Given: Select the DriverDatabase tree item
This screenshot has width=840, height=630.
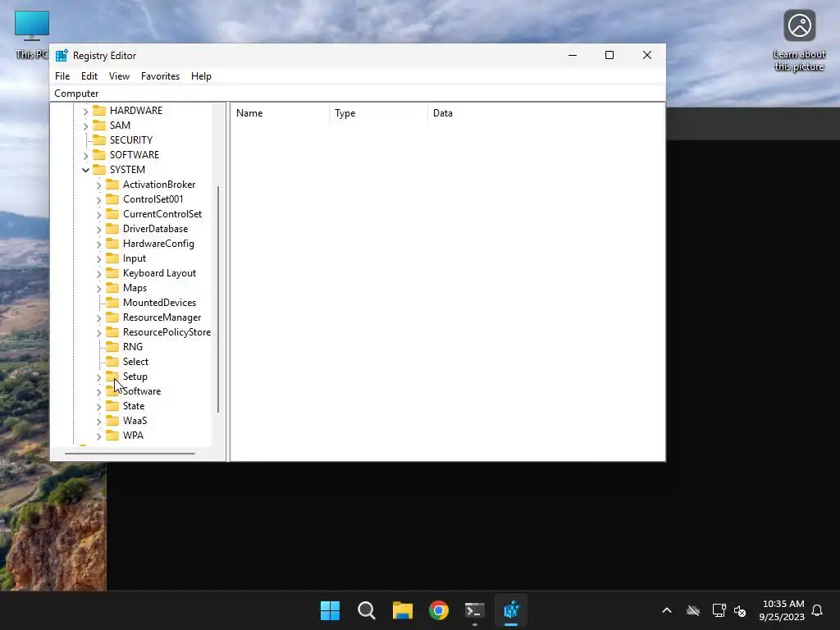Looking at the screenshot, I should click(x=155, y=229).
